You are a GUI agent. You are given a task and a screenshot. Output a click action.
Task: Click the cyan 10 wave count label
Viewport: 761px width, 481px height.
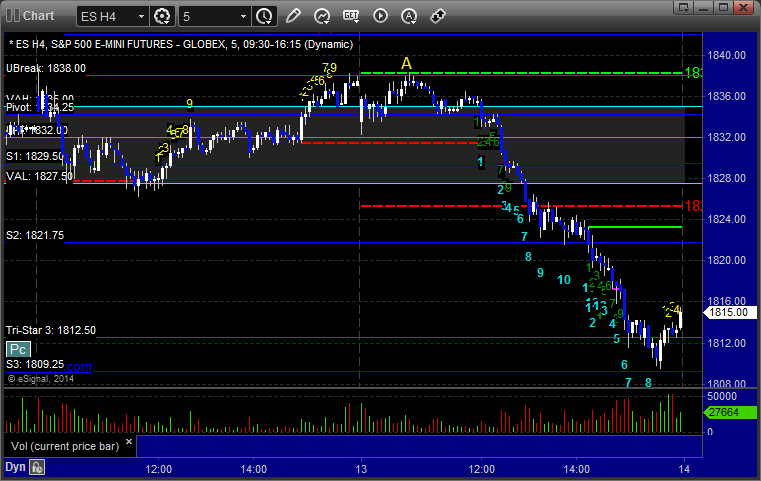click(x=564, y=280)
